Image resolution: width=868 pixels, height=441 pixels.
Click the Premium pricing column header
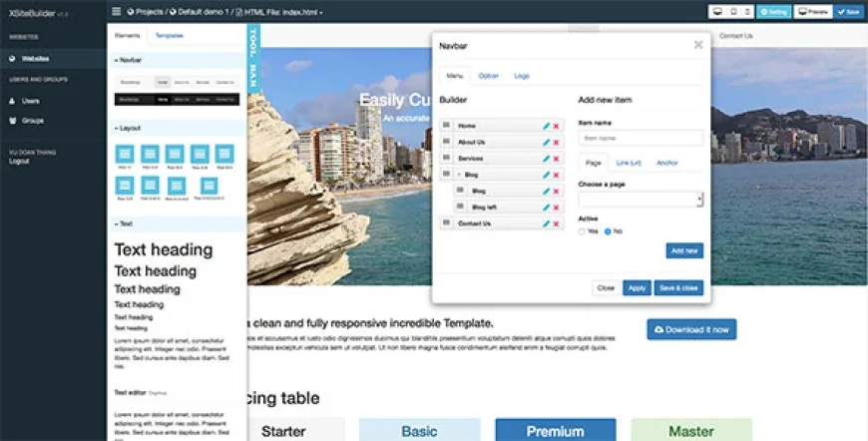pos(556,430)
